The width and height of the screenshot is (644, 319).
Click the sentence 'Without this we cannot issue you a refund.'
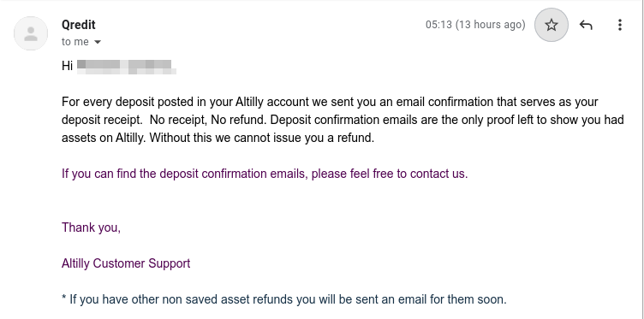coord(262,138)
